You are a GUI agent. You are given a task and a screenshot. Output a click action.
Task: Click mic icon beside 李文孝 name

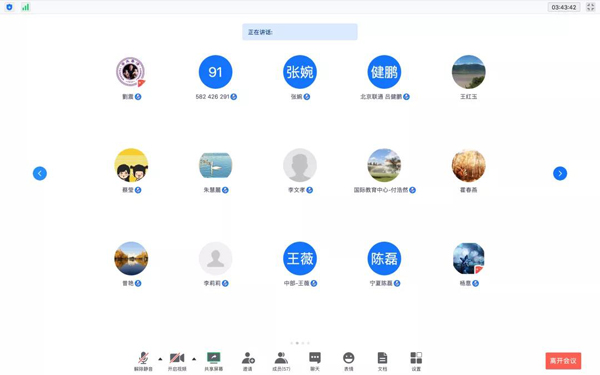click(x=310, y=190)
